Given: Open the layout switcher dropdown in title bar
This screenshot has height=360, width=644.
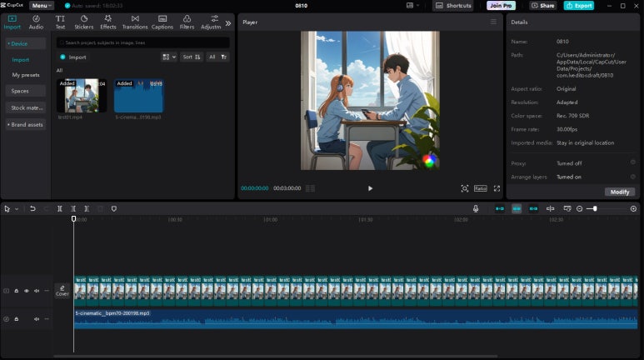Looking at the screenshot, I should (412, 5).
